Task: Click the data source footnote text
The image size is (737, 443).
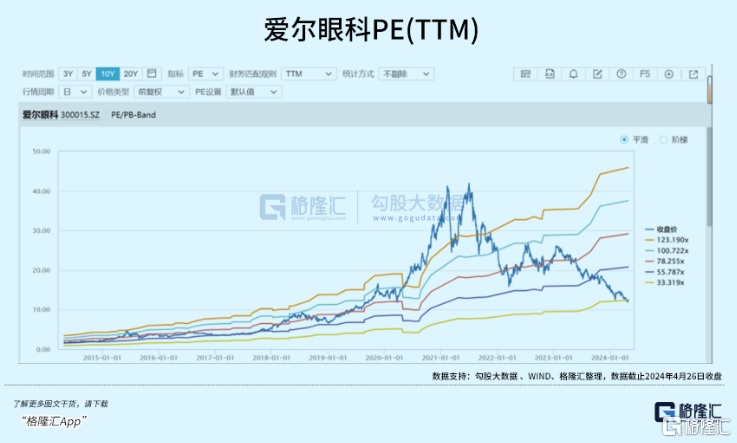Action: [577, 376]
